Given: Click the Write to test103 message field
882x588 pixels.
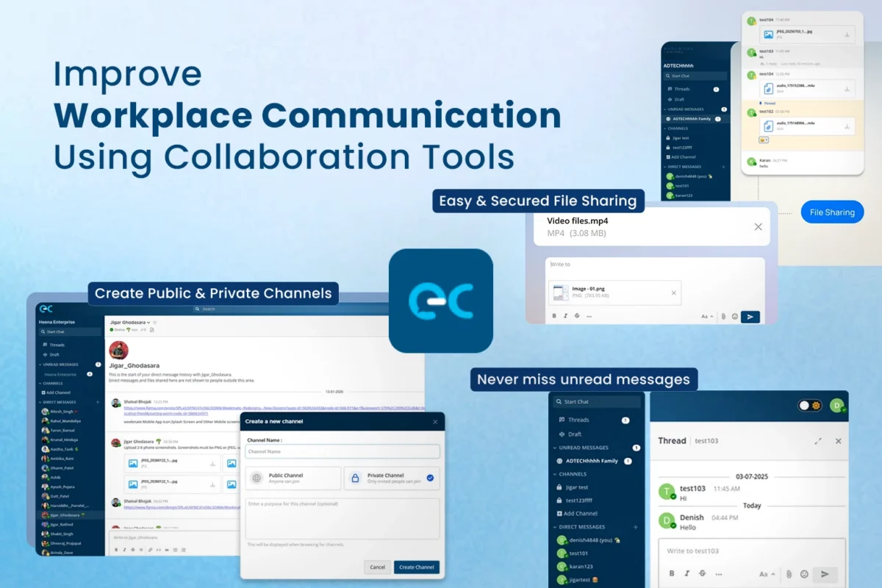Looking at the screenshot, I should tap(751, 551).
